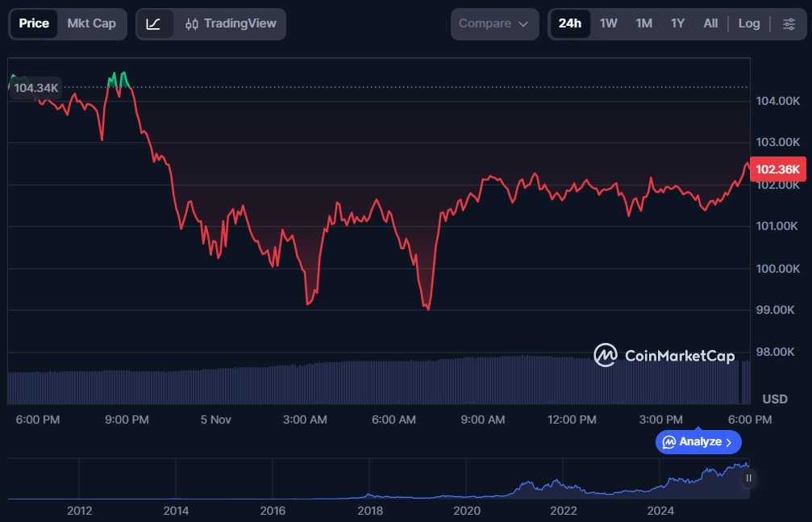This screenshot has width=812, height=522.
Task: Click the CoinMarketCap logo watermark
Action: click(x=664, y=355)
